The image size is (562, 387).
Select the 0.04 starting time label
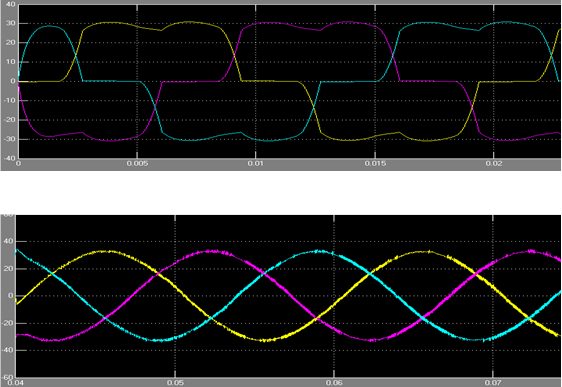click(x=15, y=383)
